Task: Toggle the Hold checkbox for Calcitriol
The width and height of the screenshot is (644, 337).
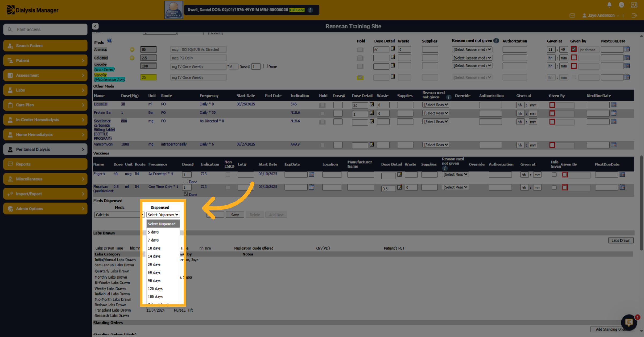Action: pyautogui.click(x=360, y=58)
